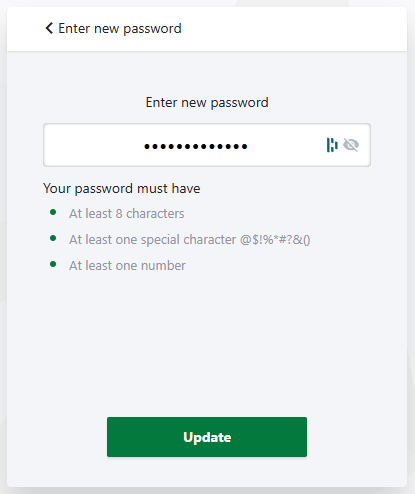Click the word "Update" on the green button
This screenshot has width=415, height=494.
click(207, 437)
